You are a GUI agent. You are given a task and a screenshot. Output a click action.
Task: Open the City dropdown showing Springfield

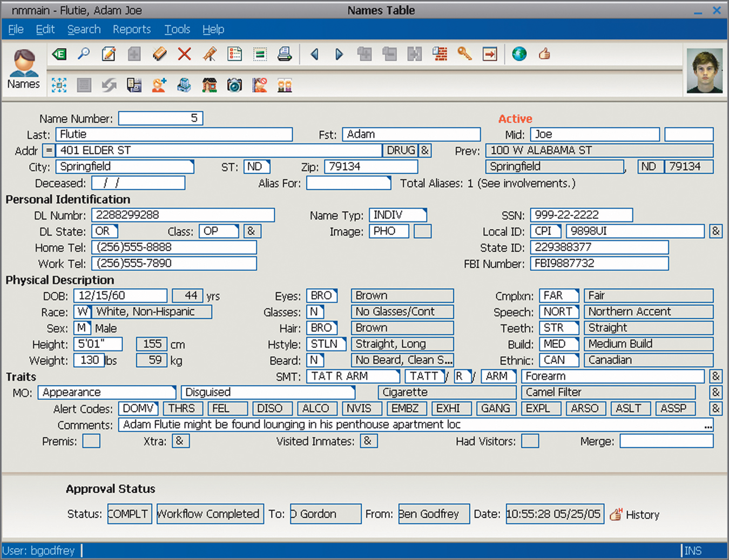(x=125, y=166)
